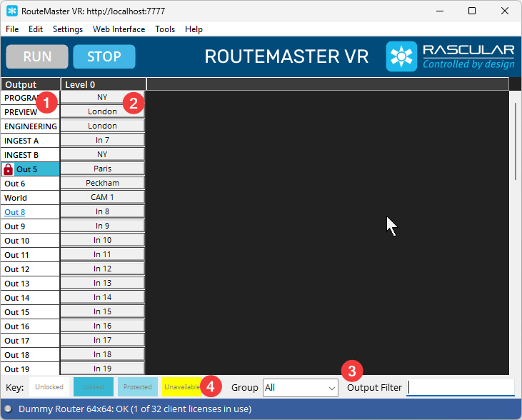Image resolution: width=522 pixels, height=420 pixels.
Task: Open the Help menu
Action: pyautogui.click(x=194, y=29)
